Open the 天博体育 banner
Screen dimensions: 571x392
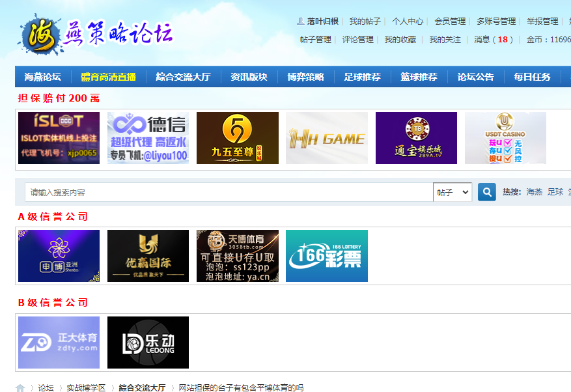click(x=238, y=256)
